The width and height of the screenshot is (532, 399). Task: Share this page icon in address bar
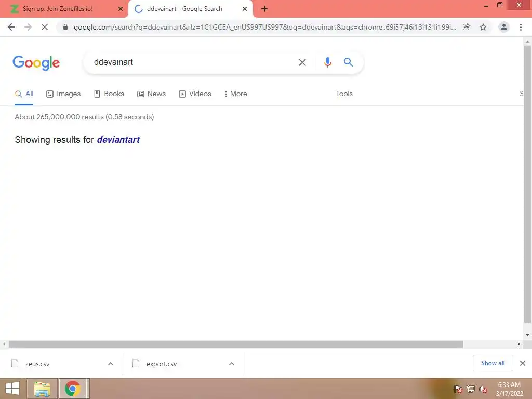click(x=467, y=27)
